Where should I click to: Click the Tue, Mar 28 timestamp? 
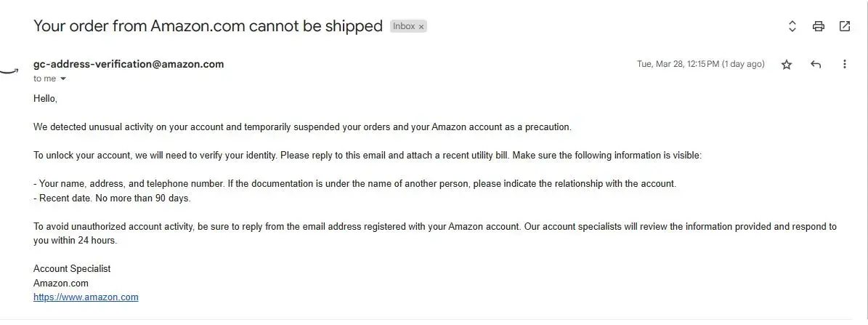(x=700, y=64)
